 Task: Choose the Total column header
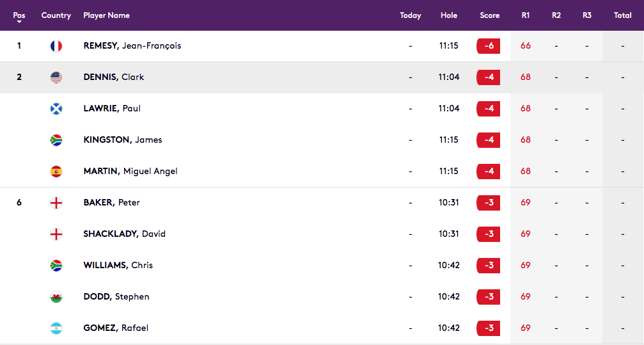623,15
